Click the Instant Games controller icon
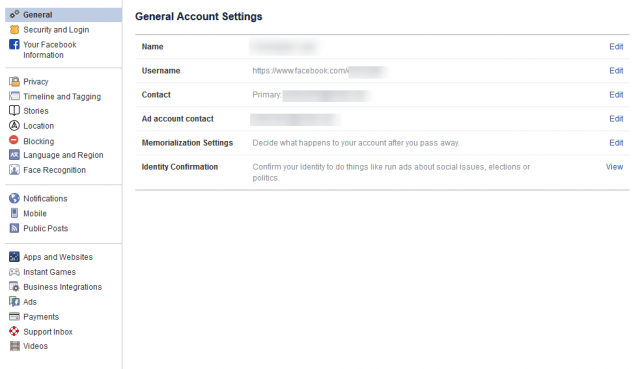 pyautogui.click(x=14, y=272)
